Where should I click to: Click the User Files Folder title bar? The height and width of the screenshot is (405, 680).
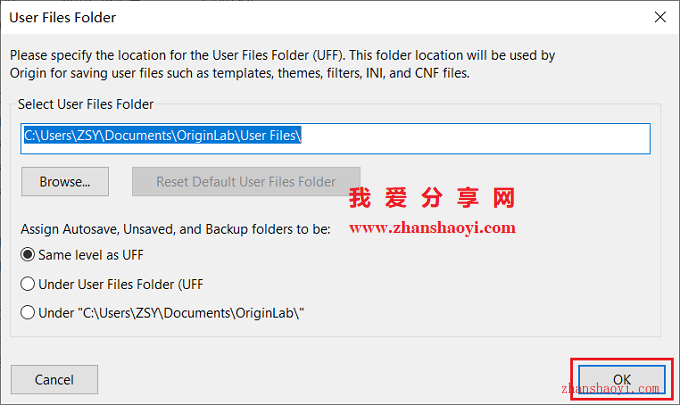(325, 17)
